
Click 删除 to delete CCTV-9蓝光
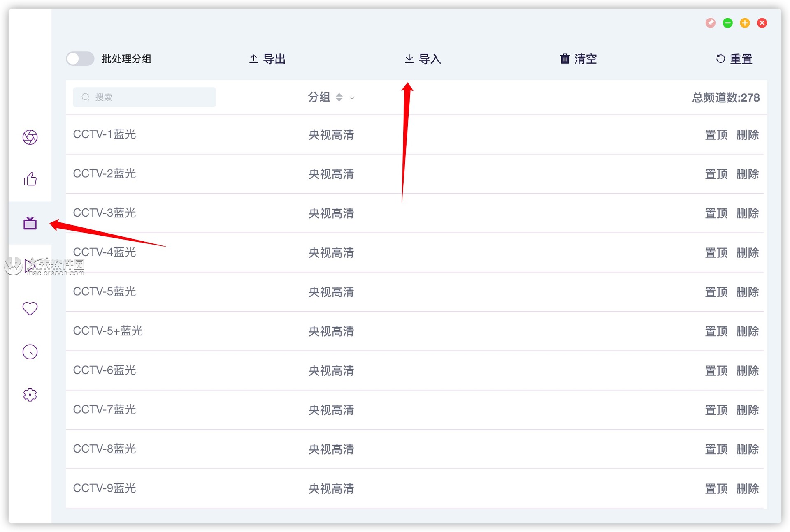coord(747,488)
